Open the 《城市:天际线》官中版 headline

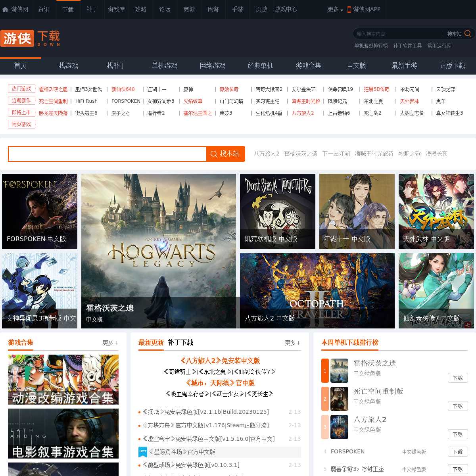coord(220,383)
